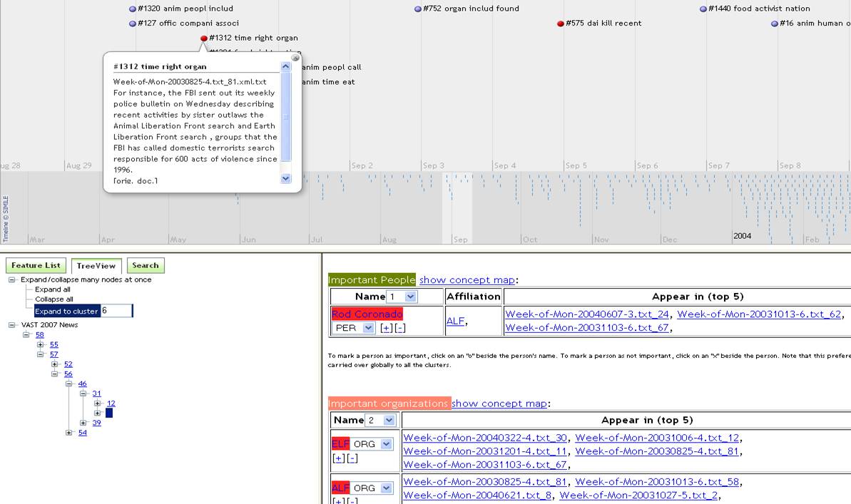851x504 pixels.
Task: Click [+] beside Rod Coronado
Action: pos(386,328)
